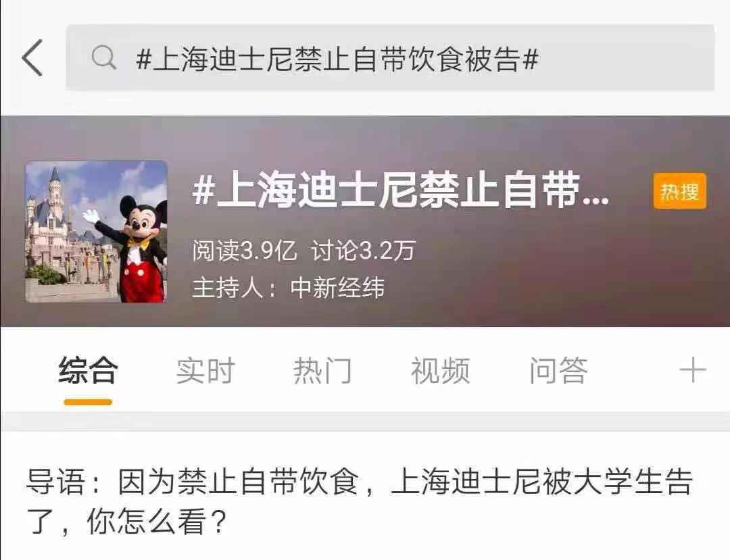The height and width of the screenshot is (560, 730).
Task: Tap the orange 热搜 badge
Action: pyautogui.click(x=680, y=191)
